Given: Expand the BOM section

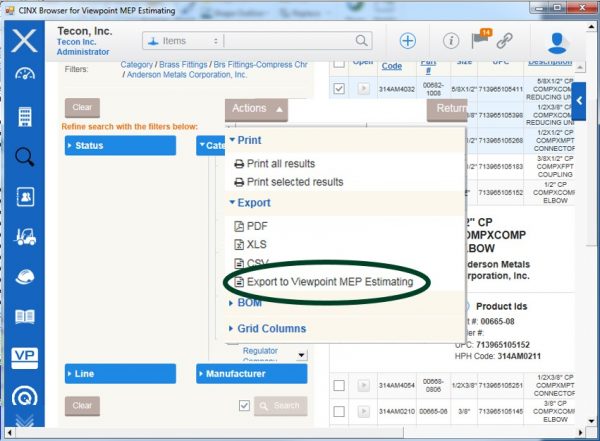Looking at the screenshot, I should 246,303.
